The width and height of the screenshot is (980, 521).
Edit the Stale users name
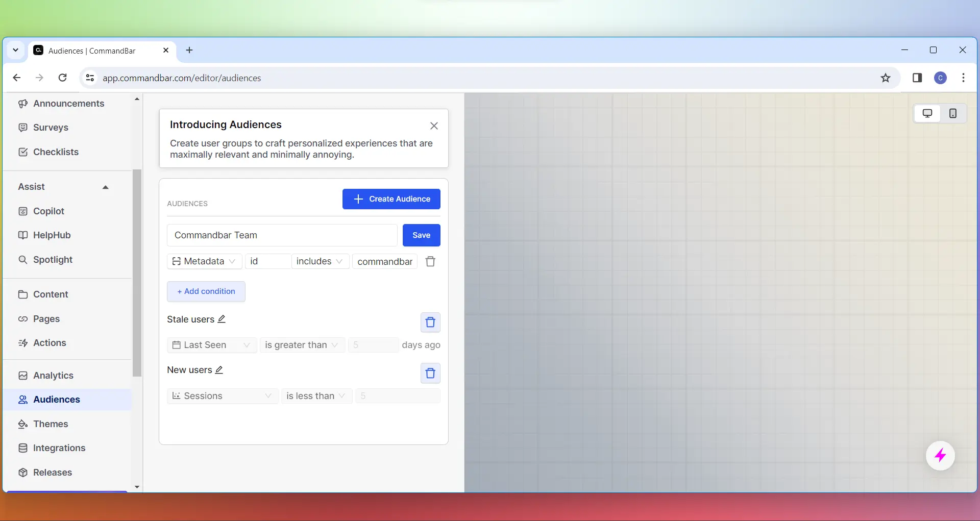222,319
